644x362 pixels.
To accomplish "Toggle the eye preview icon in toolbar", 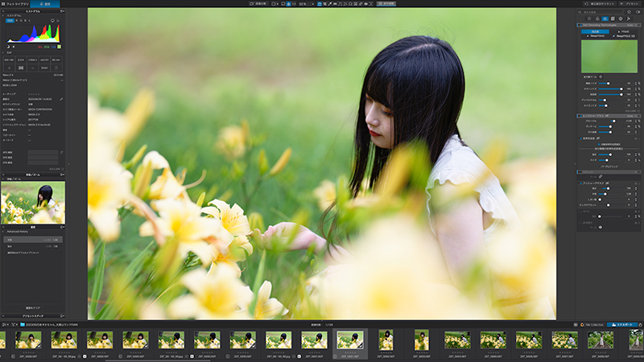I will point(365,4).
